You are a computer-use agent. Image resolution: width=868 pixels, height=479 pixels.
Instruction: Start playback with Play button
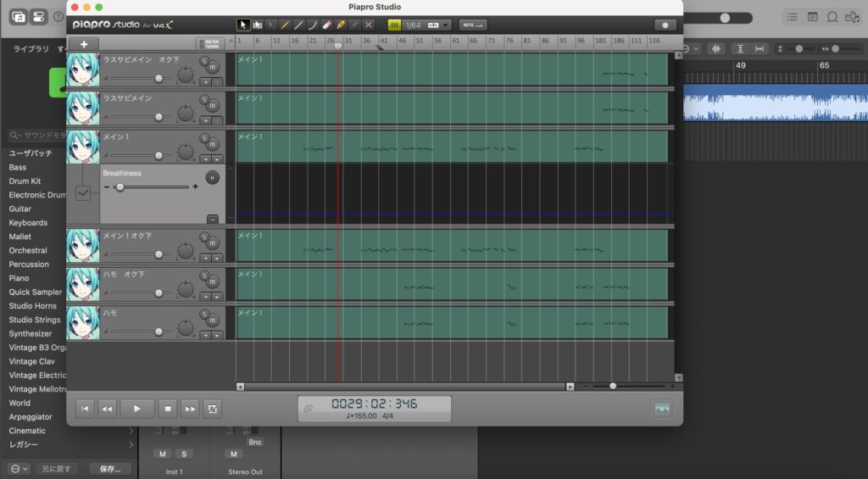pos(136,409)
